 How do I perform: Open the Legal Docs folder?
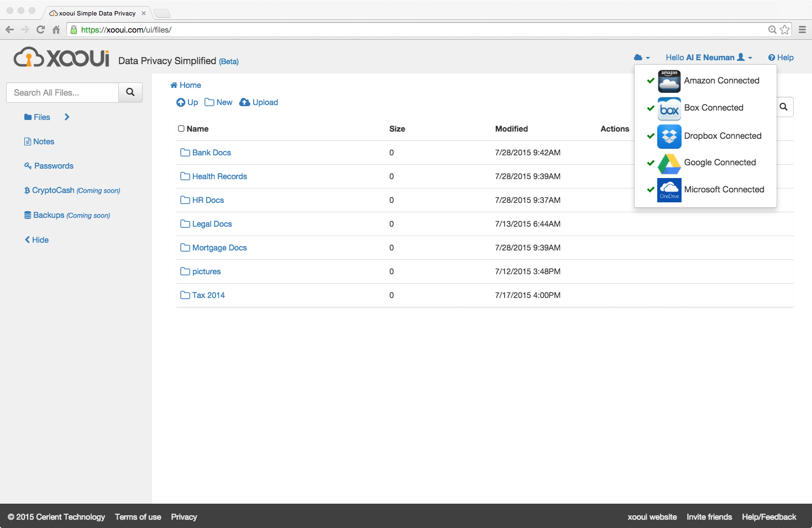pyautogui.click(x=212, y=224)
